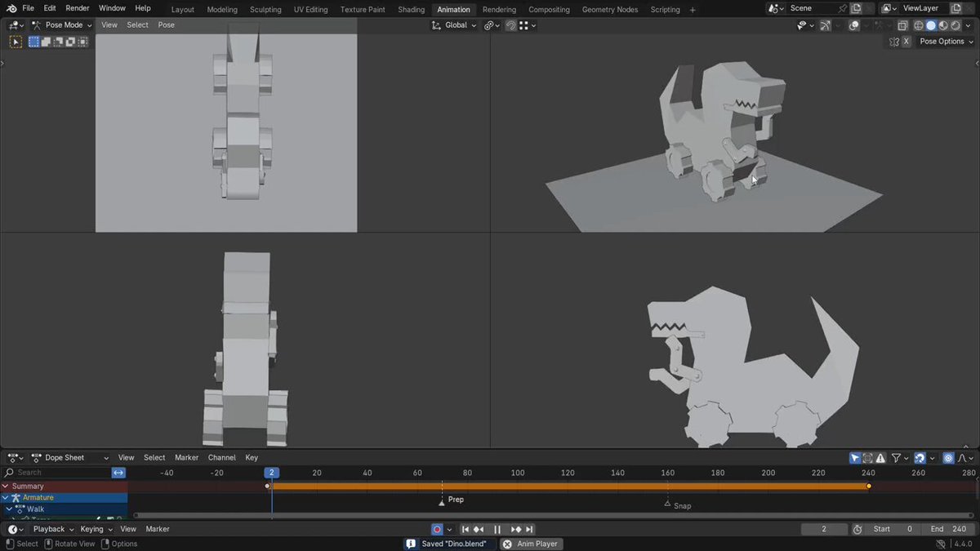Click the Scene name field
The image size is (980, 551).
point(811,8)
